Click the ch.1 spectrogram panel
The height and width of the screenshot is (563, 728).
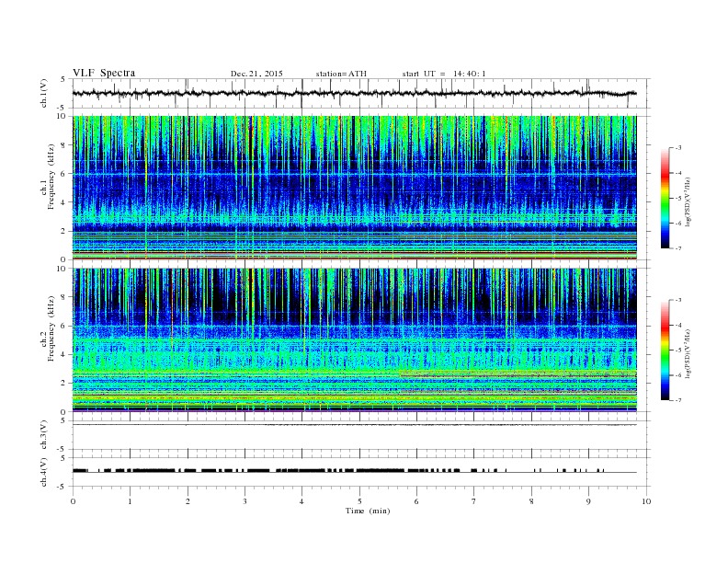coord(355,188)
